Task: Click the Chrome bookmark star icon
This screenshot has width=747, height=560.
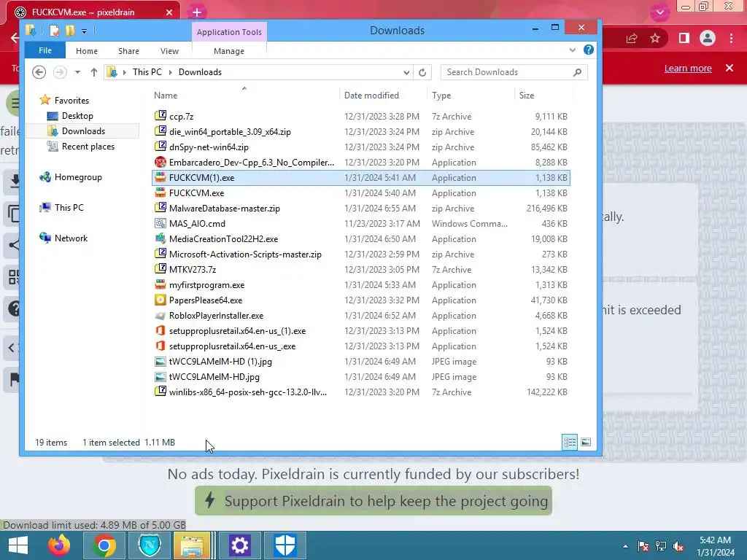Action: coord(655,38)
